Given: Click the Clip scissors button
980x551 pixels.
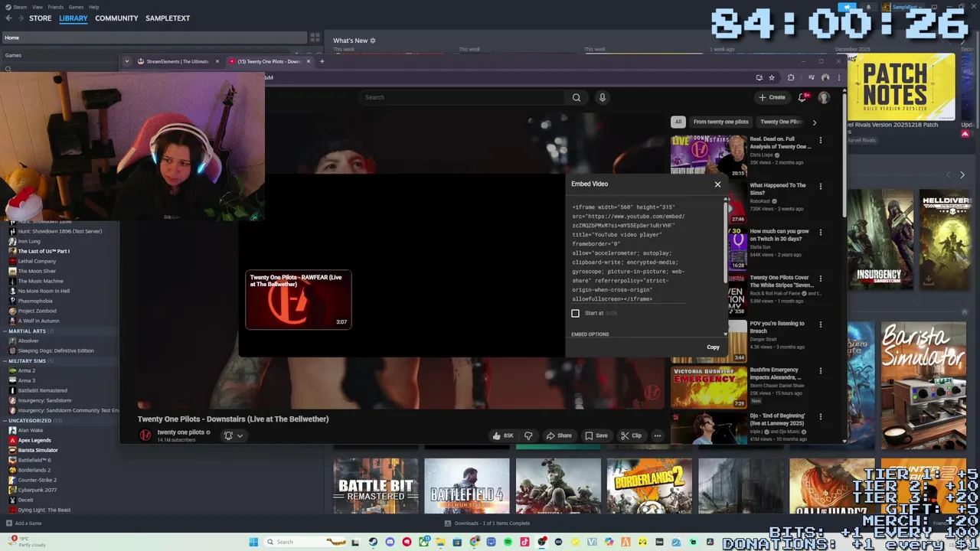Looking at the screenshot, I should click(x=631, y=435).
